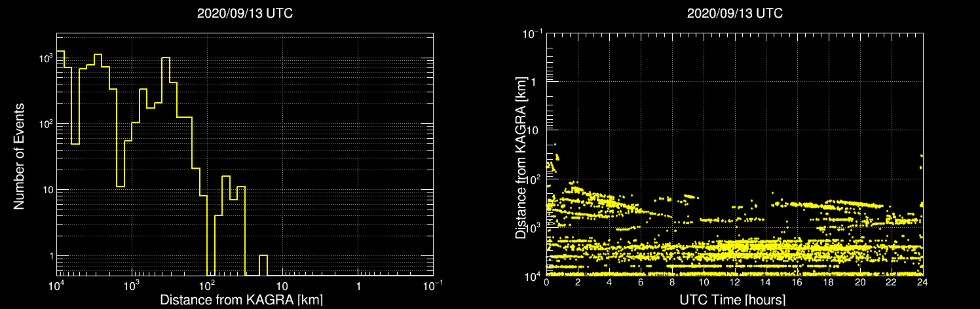
Task: Click histogram x-axis tick label 10^2
Action: point(207,286)
